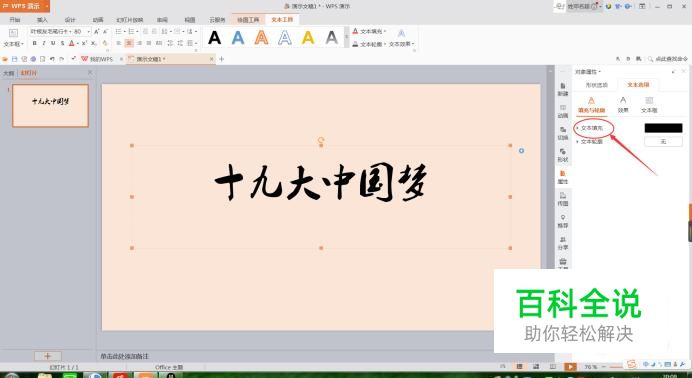
Task: Open the 传图 sidebar panel icon
Action: click(x=563, y=199)
